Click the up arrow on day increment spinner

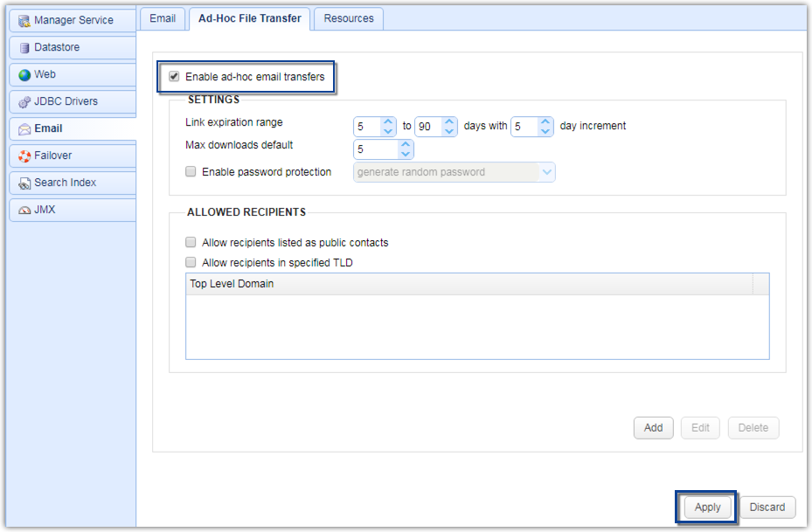(544, 121)
